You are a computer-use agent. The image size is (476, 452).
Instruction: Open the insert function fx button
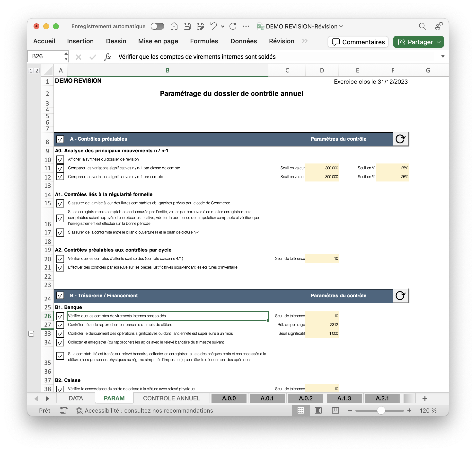point(107,57)
